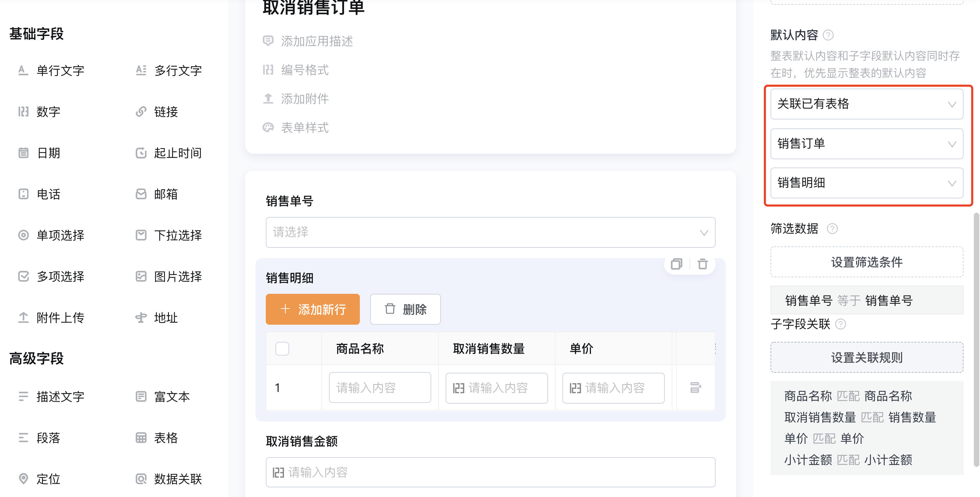Click the 取消销售金额 input field
The width and height of the screenshot is (980, 497).
coord(490,472)
